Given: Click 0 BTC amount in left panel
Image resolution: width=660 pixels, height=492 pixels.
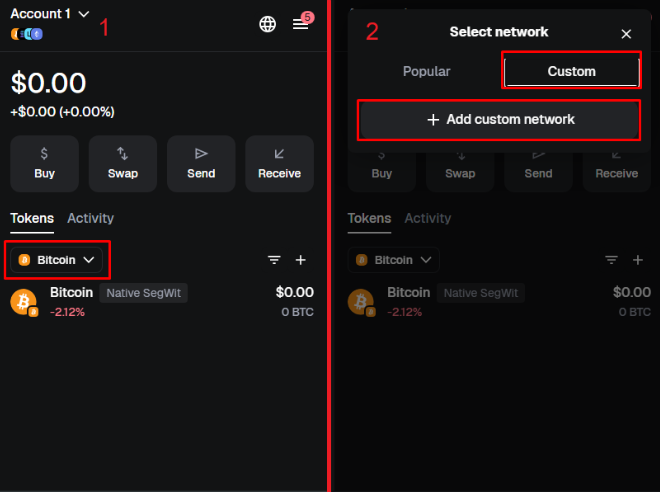Looking at the screenshot, I should [x=297, y=312].
